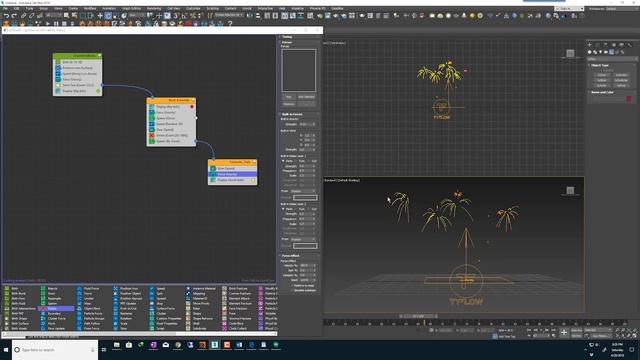Open the Rendering menu
The height and width of the screenshot is (360, 640).
point(154,9)
